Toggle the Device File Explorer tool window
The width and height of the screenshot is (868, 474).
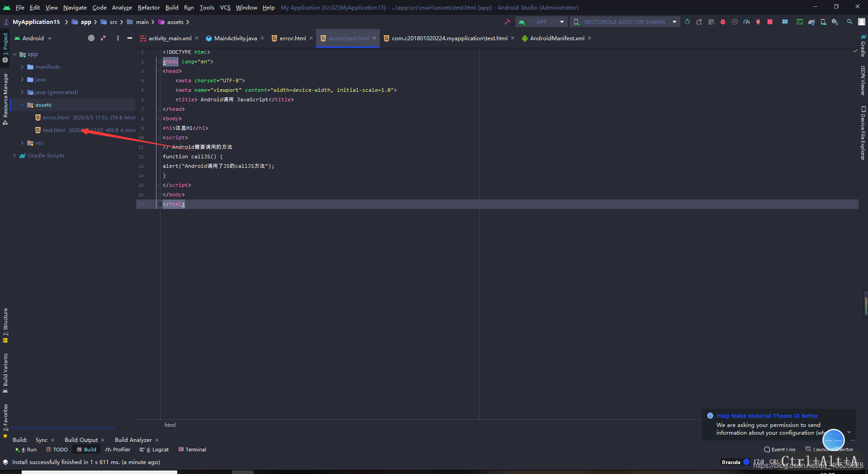click(x=863, y=133)
